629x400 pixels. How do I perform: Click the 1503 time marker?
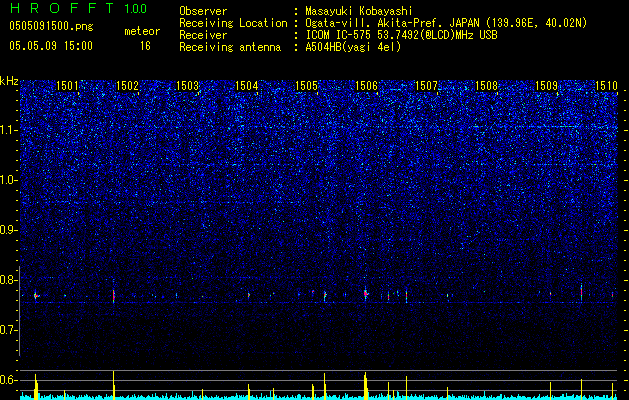pyautogui.click(x=187, y=85)
